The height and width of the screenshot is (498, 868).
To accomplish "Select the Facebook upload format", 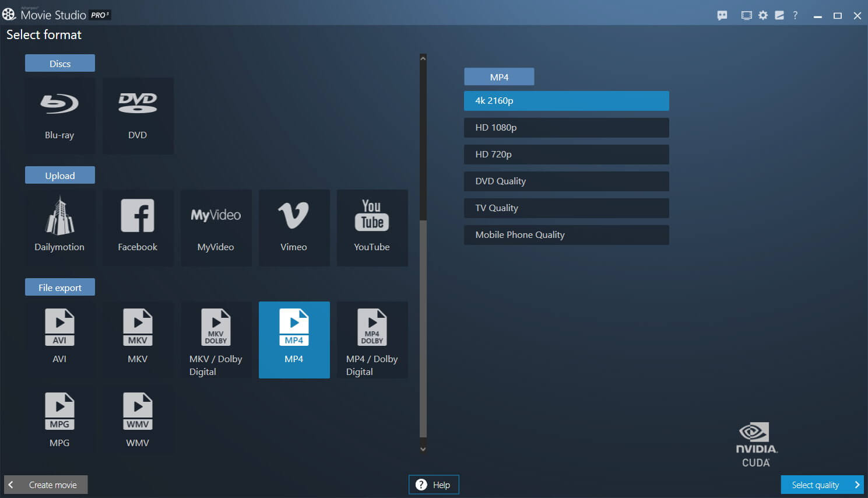I will (x=138, y=227).
